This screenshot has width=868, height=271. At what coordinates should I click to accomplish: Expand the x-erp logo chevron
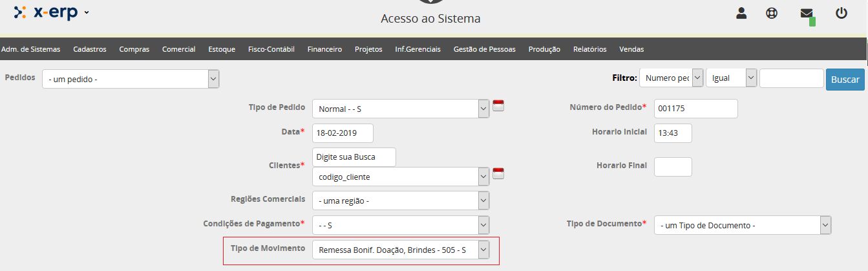87,13
